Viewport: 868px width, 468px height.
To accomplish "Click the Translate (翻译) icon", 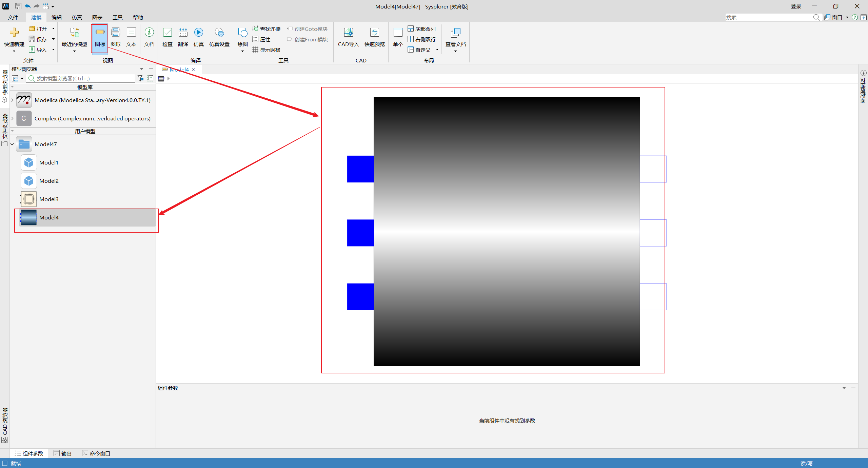I will click(x=183, y=33).
